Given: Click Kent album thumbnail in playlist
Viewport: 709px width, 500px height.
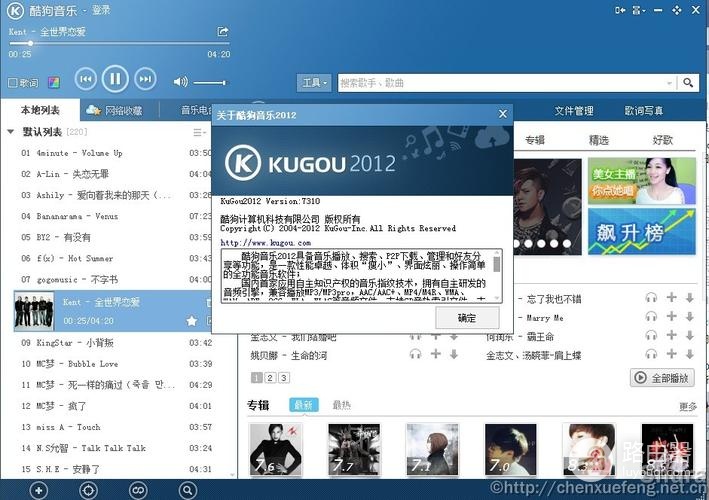Looking at the screenshot, I should (34, 311).
